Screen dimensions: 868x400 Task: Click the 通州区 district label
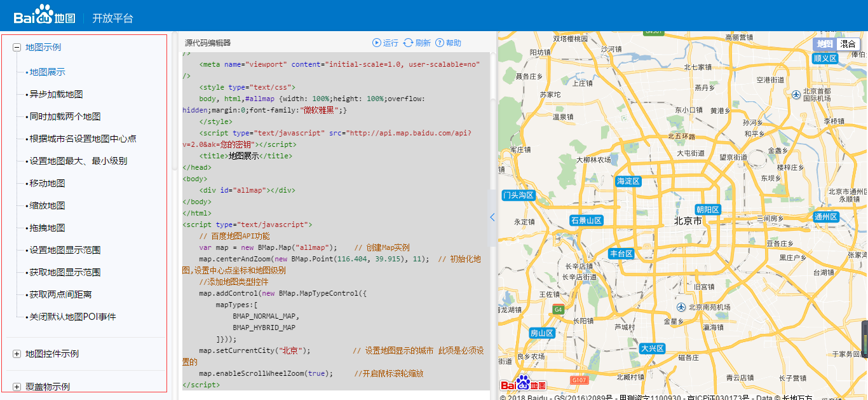826,217
